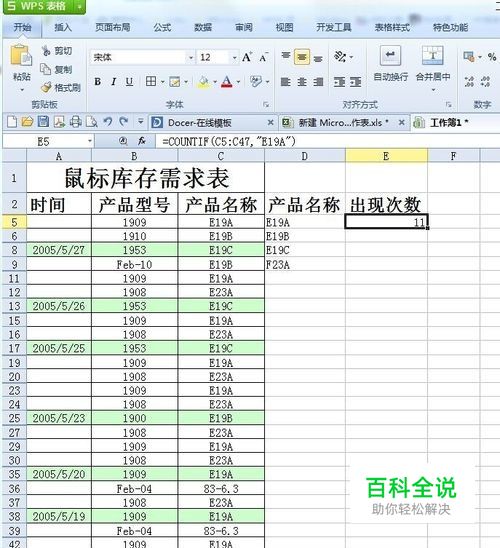
Task: Decrease font size with small A
Action: coord(263,57)
